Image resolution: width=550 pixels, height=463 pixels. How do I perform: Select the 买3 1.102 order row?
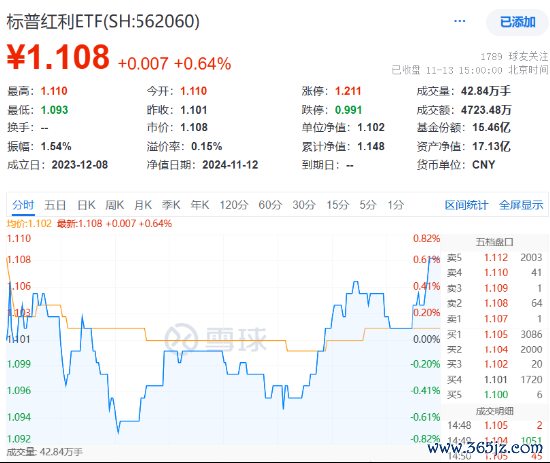click(495, 364)
